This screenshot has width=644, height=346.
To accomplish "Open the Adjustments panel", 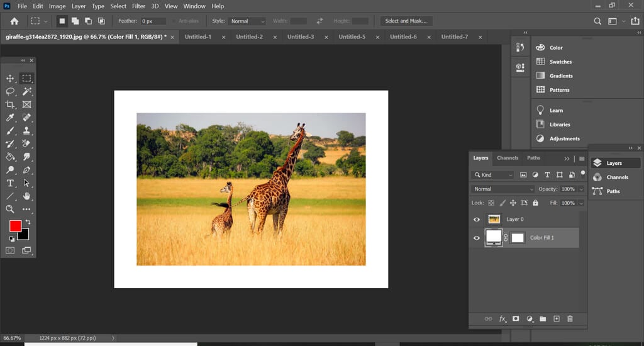I will tap(564, 138).
